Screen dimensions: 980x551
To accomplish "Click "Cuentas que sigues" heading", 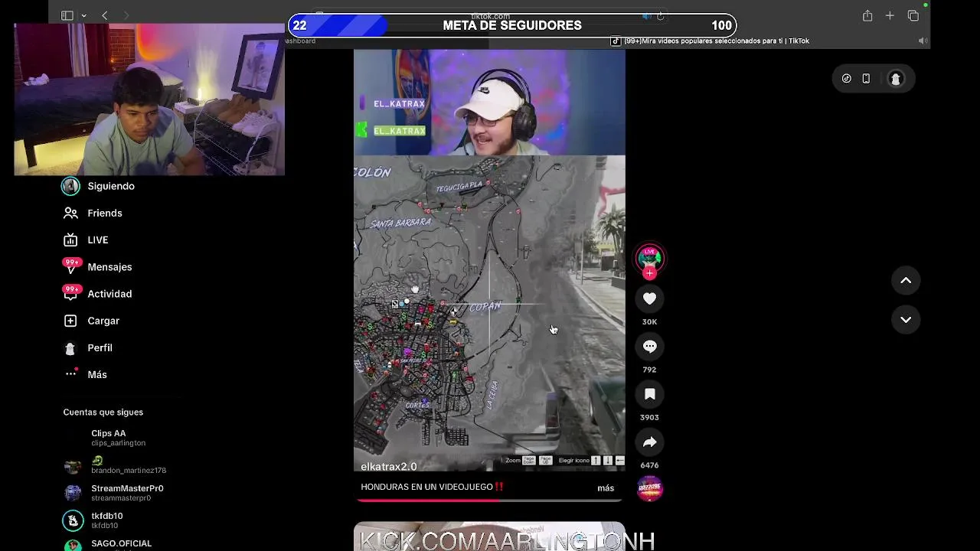I will 103,412.
